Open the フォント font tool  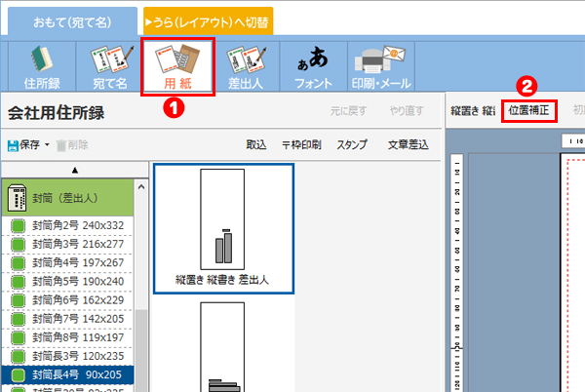point(313,66)
